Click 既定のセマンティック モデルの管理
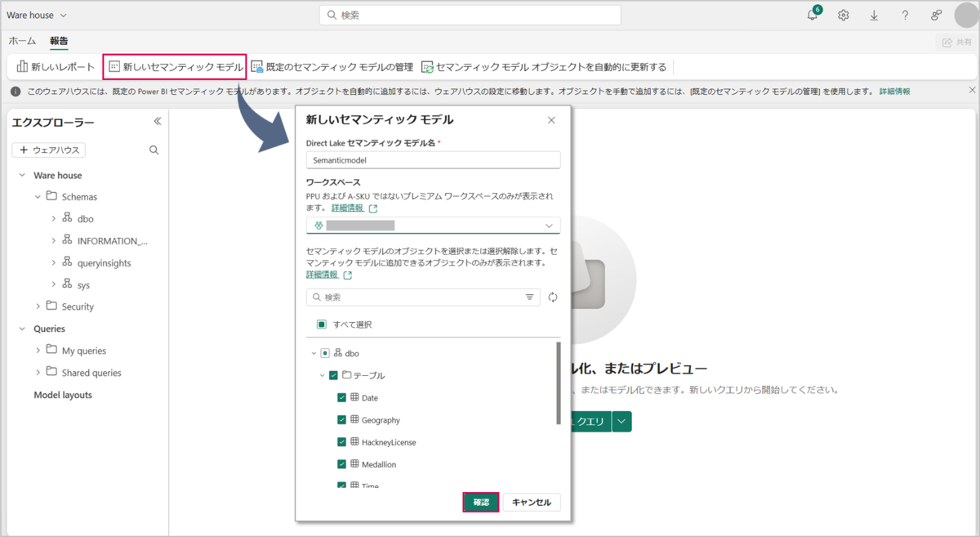Screen dimensions: 980x537 (332, 67)
